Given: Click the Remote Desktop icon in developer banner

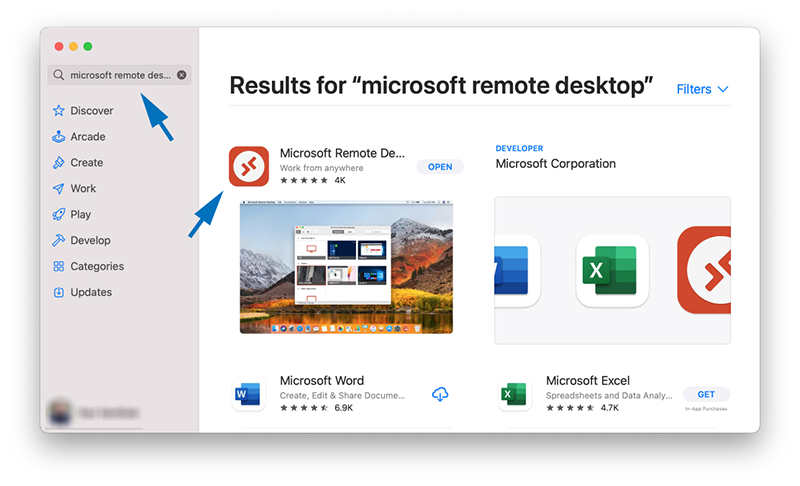Looking at the screenshot, I should tap(706, 270).
